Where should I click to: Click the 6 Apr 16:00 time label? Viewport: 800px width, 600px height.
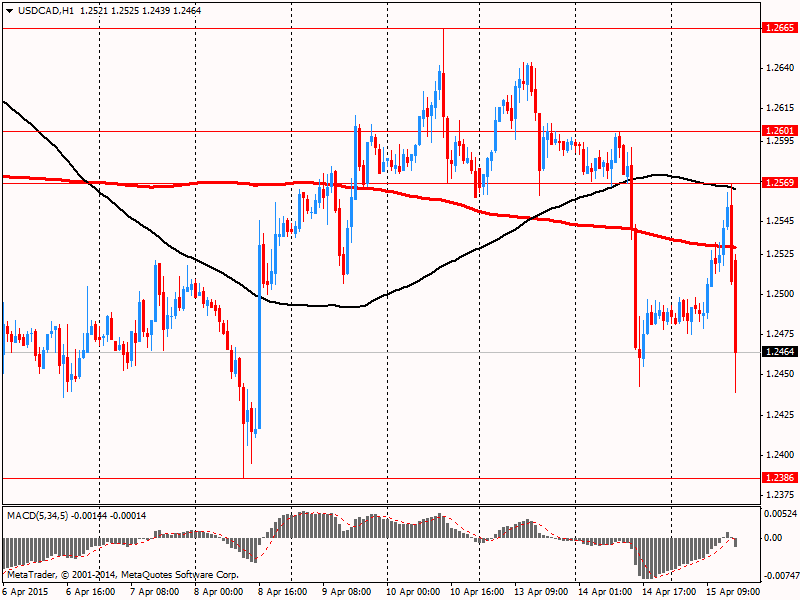[91, 592]
